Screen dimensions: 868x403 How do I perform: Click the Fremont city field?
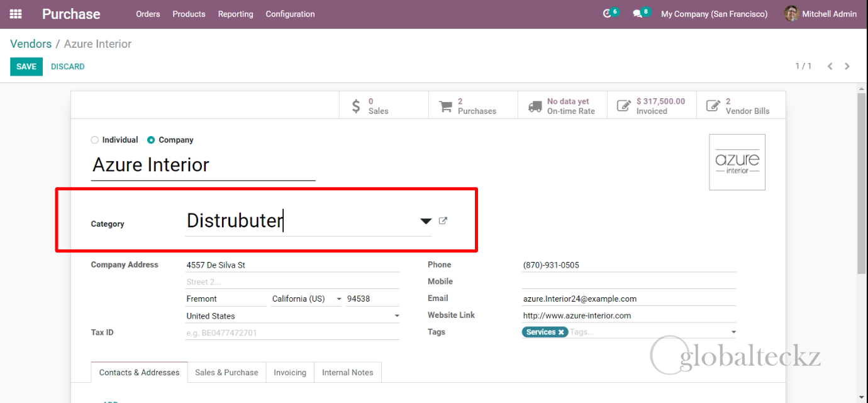(x=226, y=299)
